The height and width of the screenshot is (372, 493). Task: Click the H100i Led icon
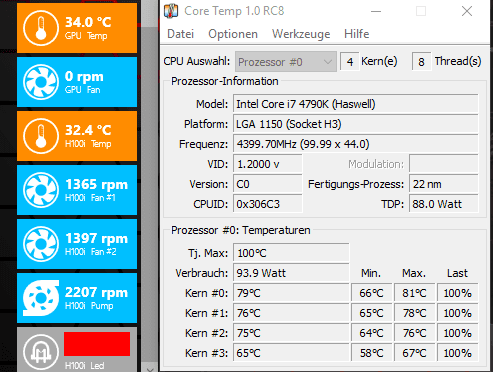tap(41, 352)
